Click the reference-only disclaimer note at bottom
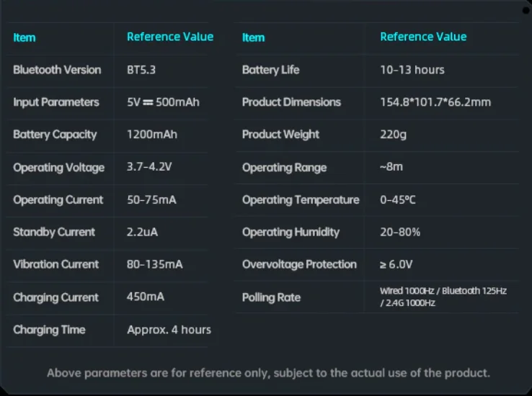Viewport: 532px width, 396px height. 268,373
